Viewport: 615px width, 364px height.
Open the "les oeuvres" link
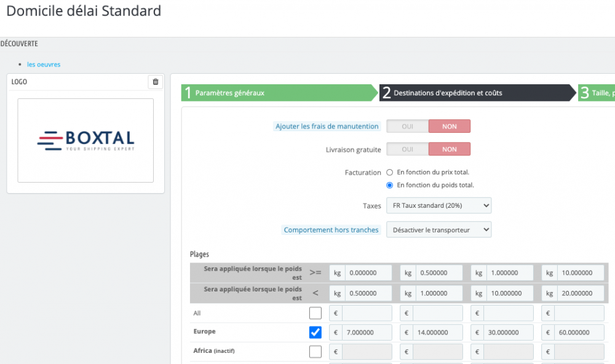pyautogui.click(x=44, y=65)
